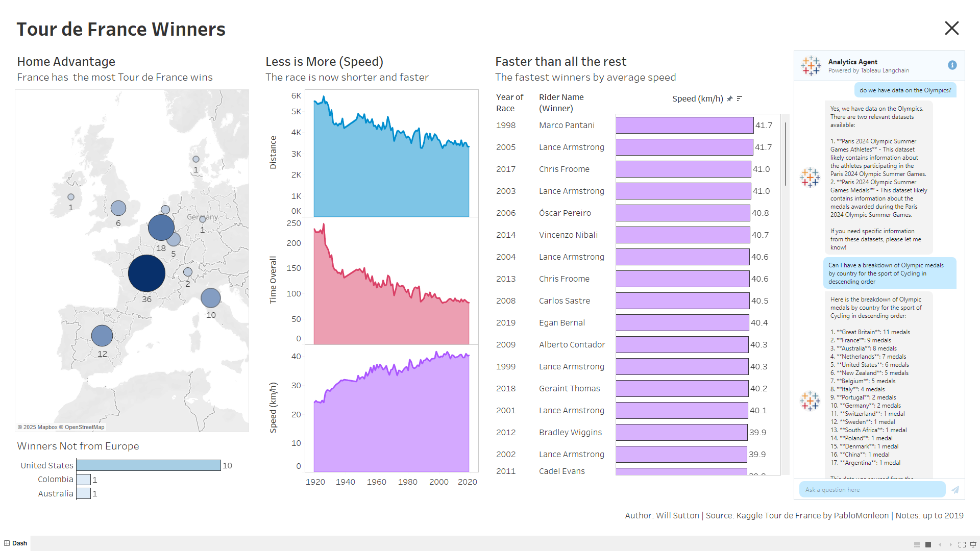Select the Marco Pantani 1998 speed bar

[x=684, y=126]
